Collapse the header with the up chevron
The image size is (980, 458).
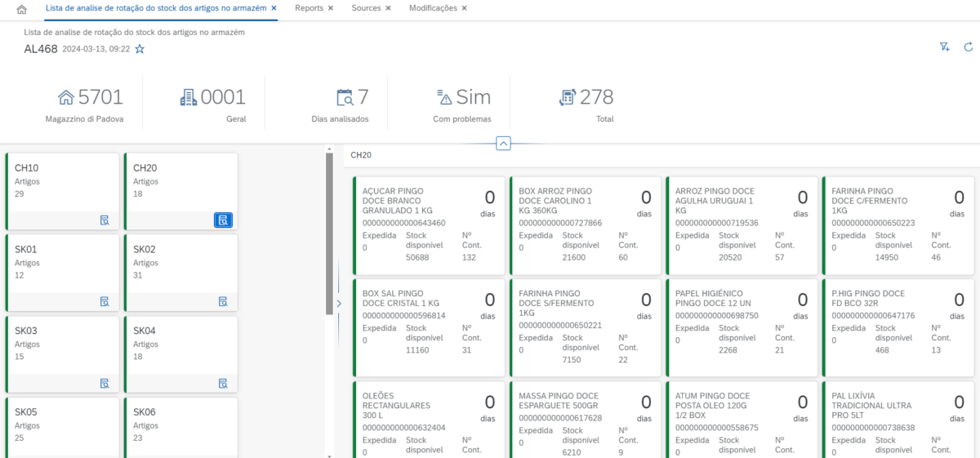tap(503, 144)
